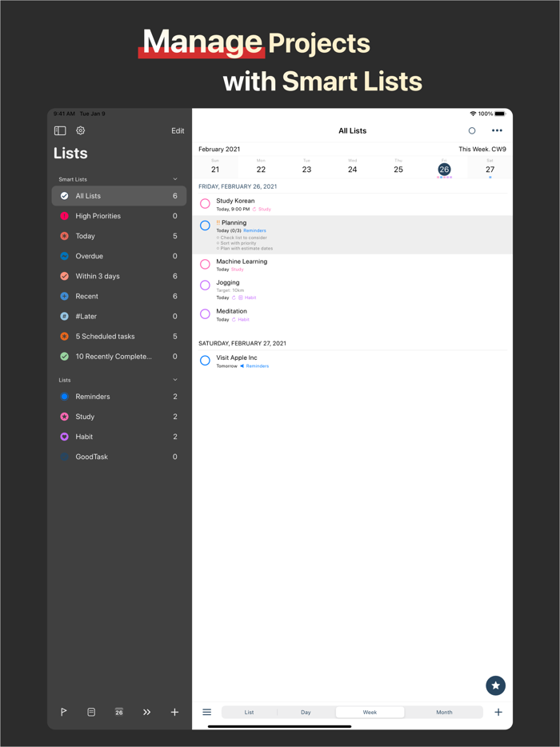Click the Overdue blue icon
The height and width of the screenshot is (747, 560).
(x=64, y=256)
